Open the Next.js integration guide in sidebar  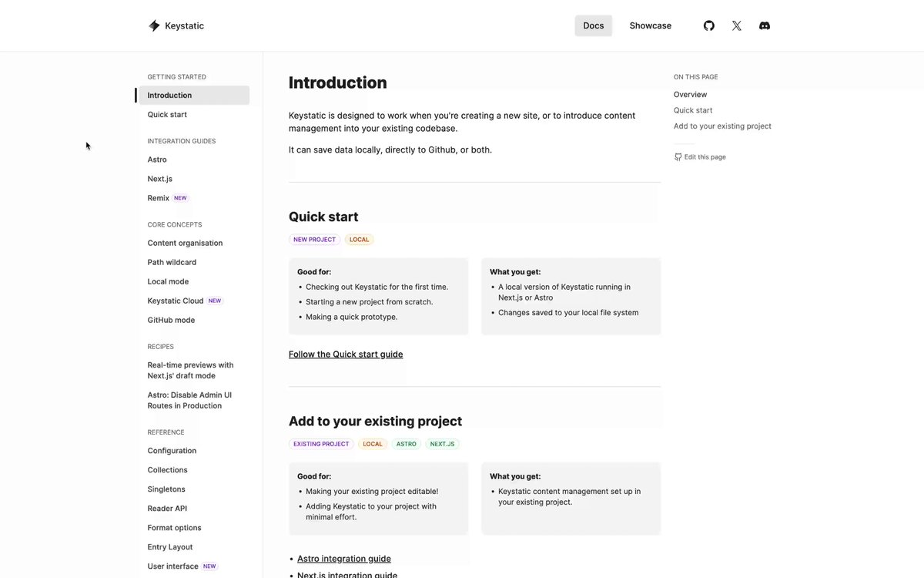click(x=160, y=179)
